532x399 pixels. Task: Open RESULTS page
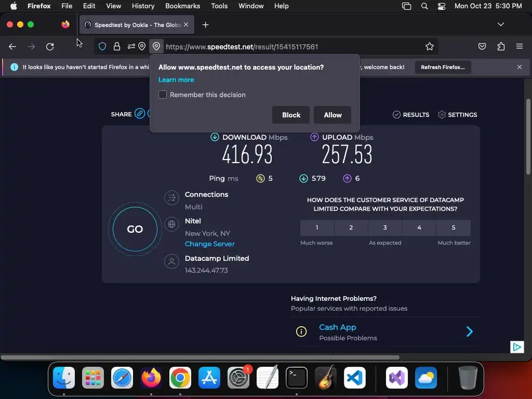click(411, 115)
